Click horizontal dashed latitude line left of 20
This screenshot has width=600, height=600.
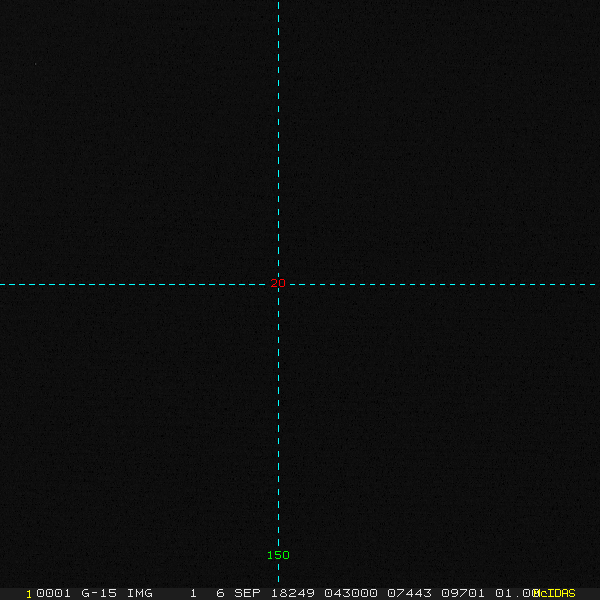coord(130,284)
